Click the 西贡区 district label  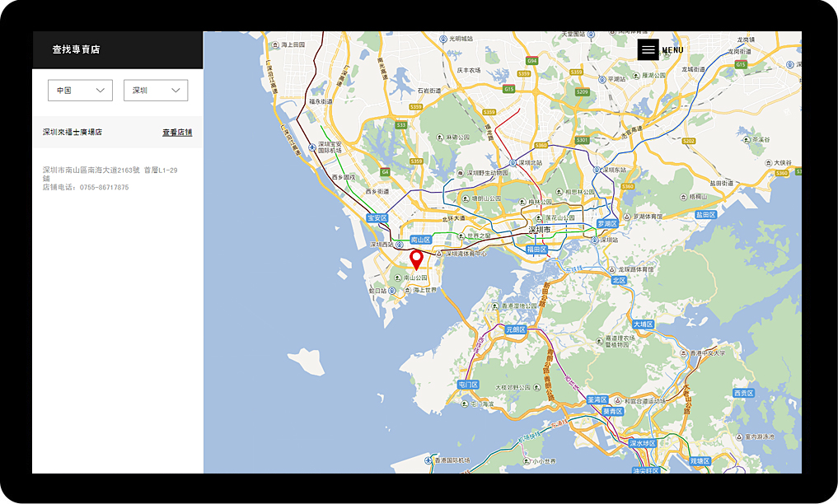743,393
